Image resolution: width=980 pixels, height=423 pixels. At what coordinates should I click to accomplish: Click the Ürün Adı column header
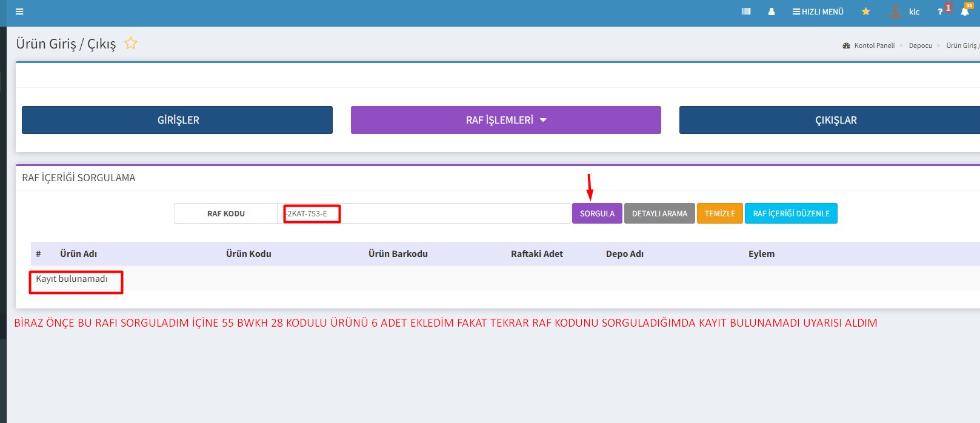click(78, 254)
